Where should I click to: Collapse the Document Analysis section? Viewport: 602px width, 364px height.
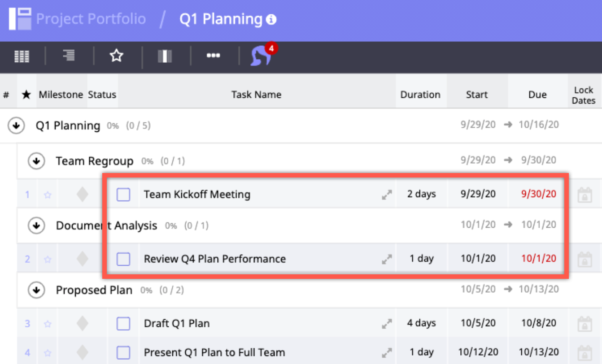coord(36,226)
